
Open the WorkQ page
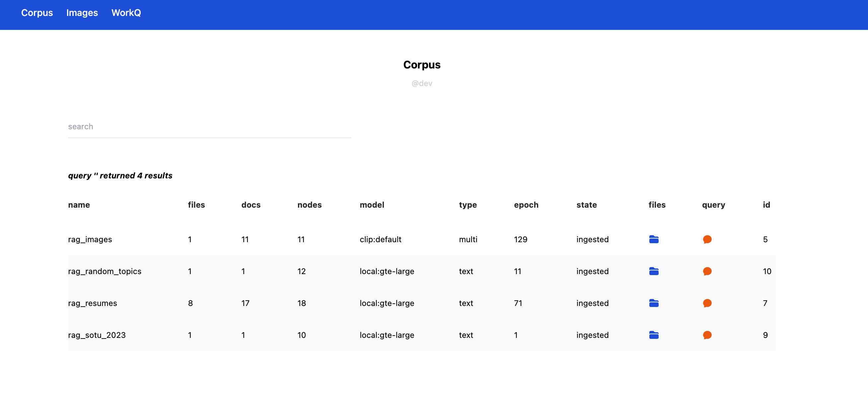click(126, 13)
